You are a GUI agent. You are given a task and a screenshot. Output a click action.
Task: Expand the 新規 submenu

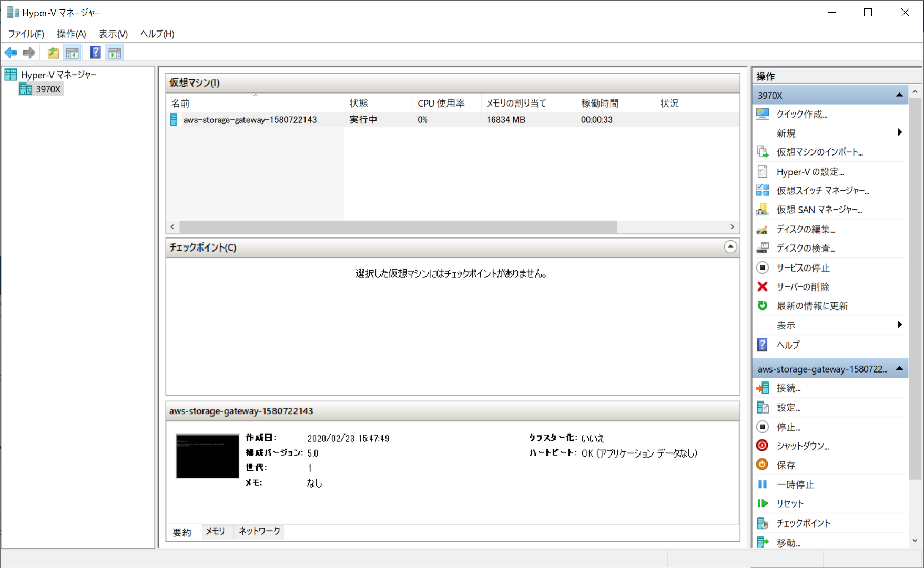[900, 132]
